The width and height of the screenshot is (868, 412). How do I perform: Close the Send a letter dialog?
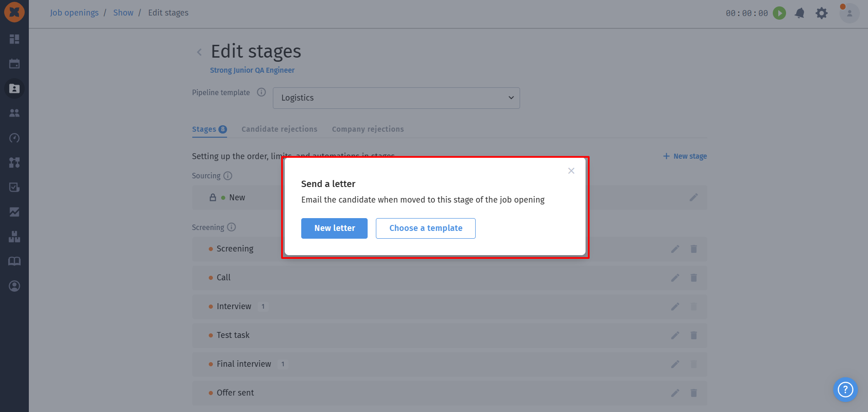point(571,171)
